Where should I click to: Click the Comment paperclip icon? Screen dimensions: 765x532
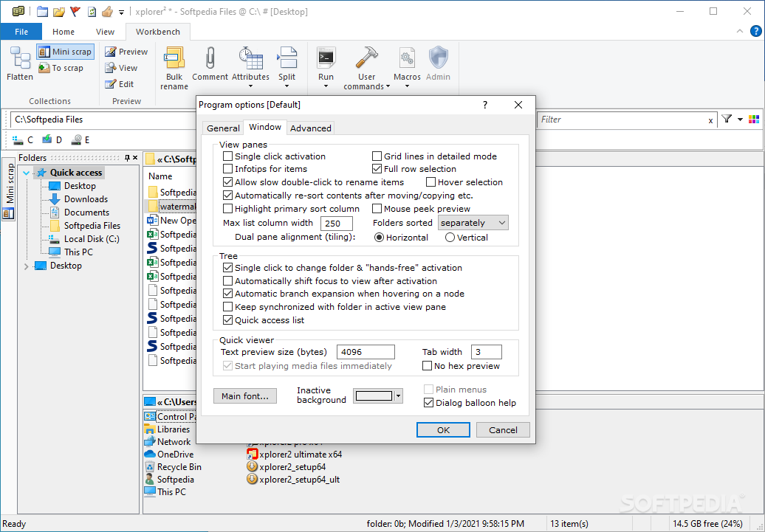(210, 58)
